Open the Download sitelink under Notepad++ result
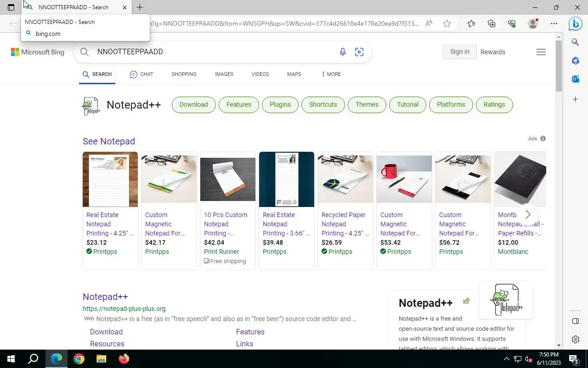Image resolution: width=588 pixels, height=368 pixels. (106, 332)
